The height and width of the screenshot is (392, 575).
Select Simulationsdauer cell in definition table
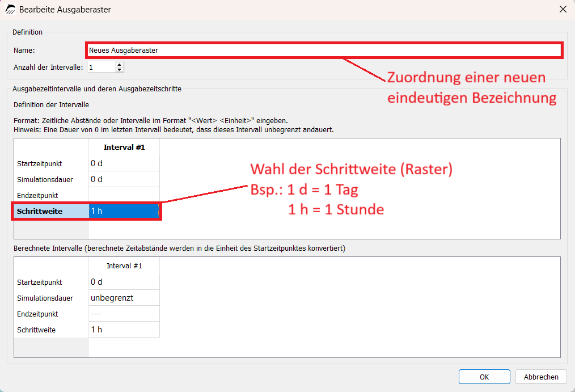124,179
